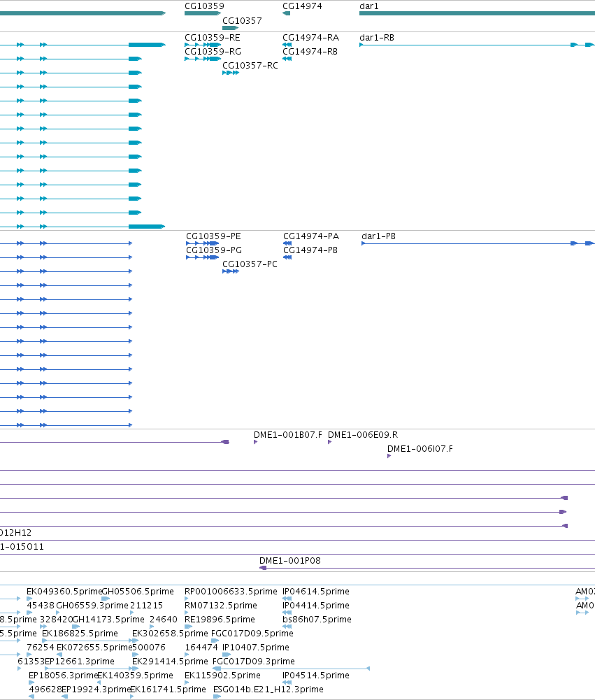Select EST label EP18056.3prime
Image resolution: width=595 pixels, height=700 pixels.
[64, 676]
